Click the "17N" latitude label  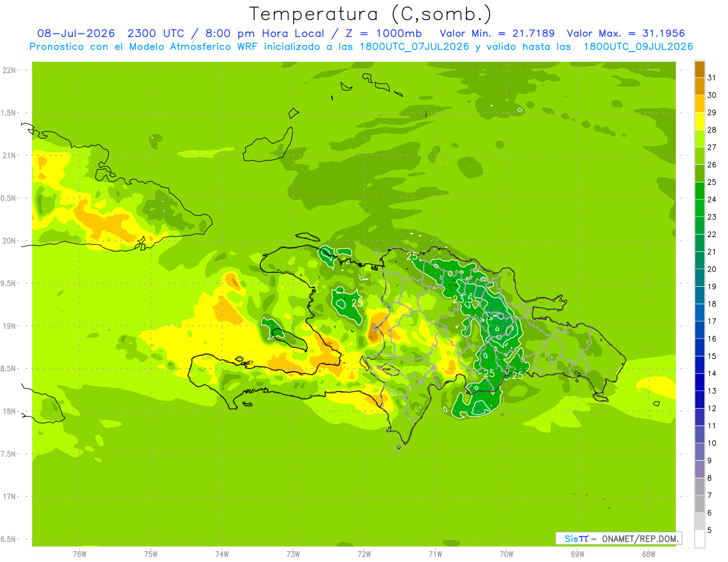click(x=9, y=497)
